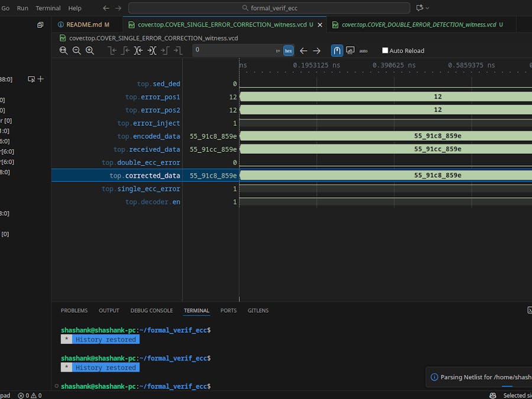Click the time units selector in the time field

pyautogui.click(x=278, y=51)
